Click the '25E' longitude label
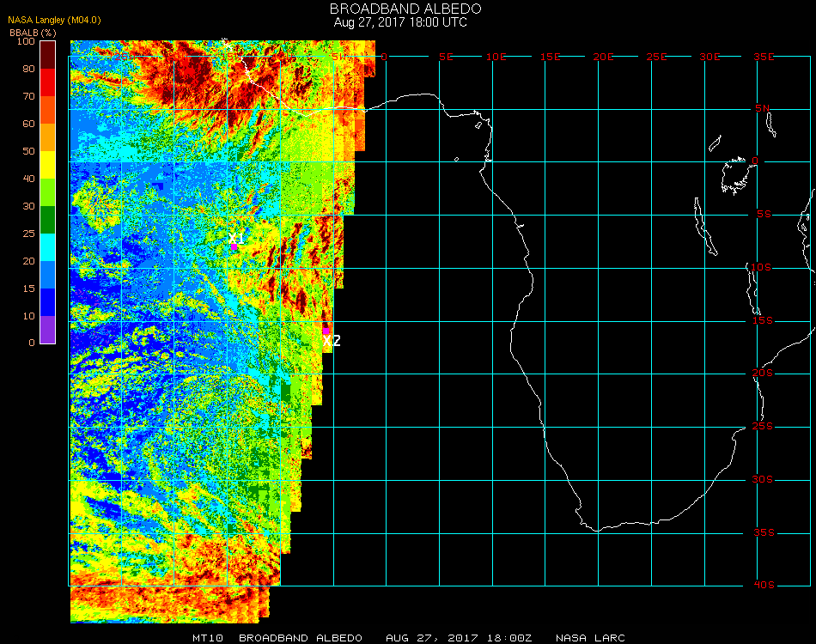The width and height of the screenshot is (816, 644). (x=656, y=57)
